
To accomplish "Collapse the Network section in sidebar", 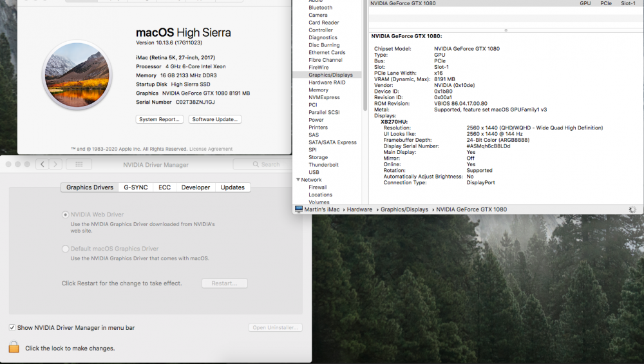I will (298, 180).
